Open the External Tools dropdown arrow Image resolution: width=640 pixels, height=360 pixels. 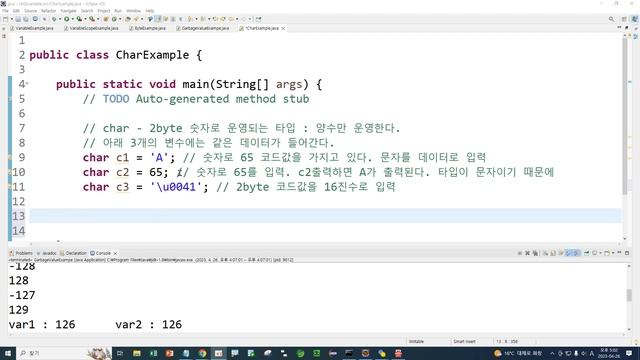(98, 19)
